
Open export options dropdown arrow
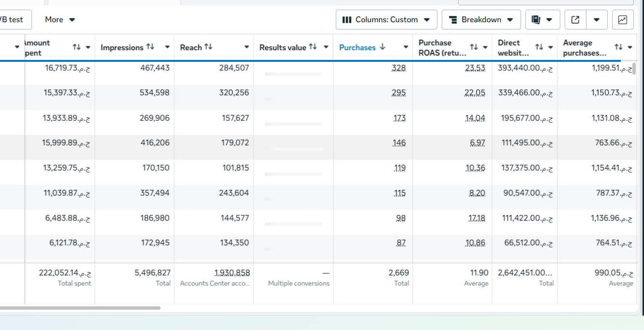pyautogui.click(x=597, y=20)
